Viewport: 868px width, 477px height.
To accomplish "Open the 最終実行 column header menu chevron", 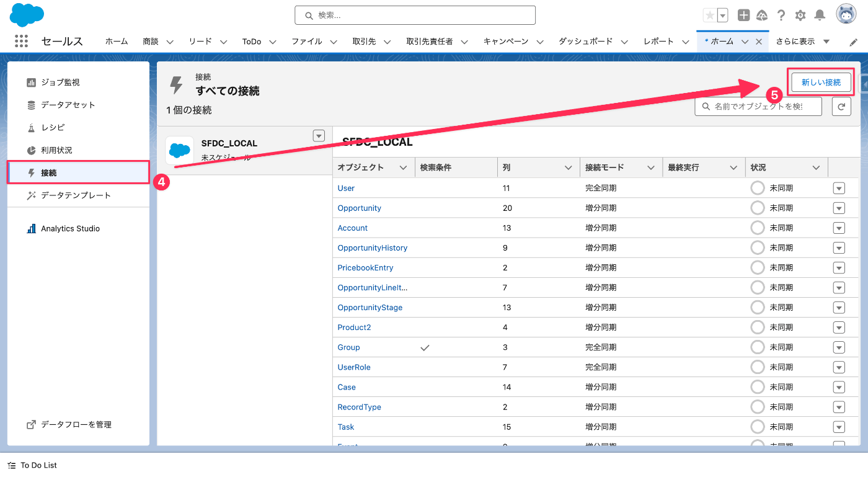I will 733,167.
